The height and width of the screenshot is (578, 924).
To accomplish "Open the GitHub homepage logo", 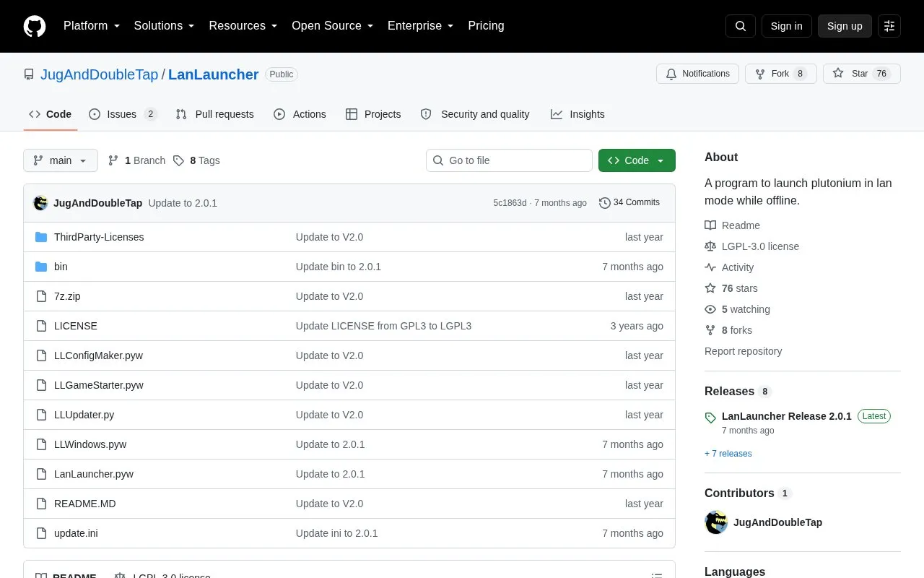I will [x=35, y=26].
